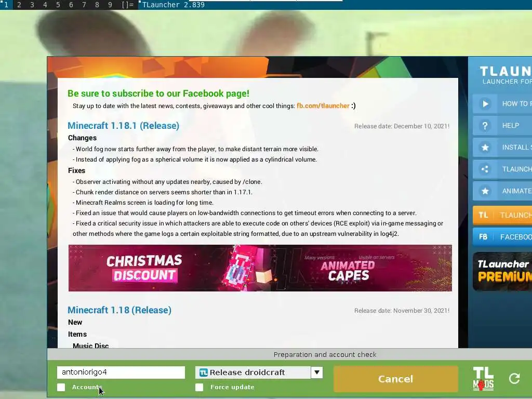Open the Release droidcraft version combo box

259,372
